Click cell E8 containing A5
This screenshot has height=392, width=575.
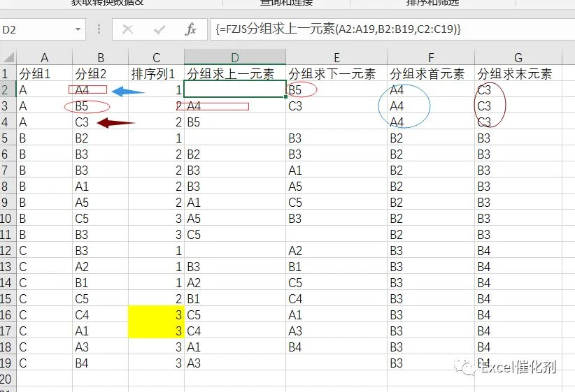(x=336, y=186)
